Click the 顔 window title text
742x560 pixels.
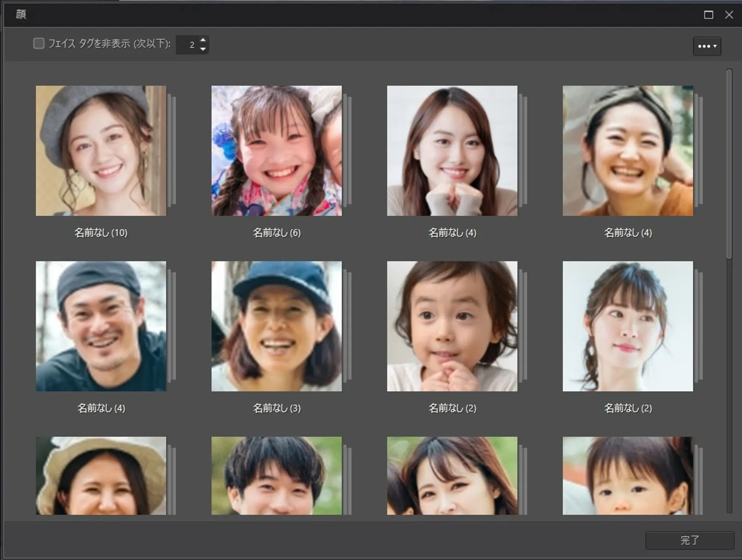pyautogui.click(x=21, y=15)
